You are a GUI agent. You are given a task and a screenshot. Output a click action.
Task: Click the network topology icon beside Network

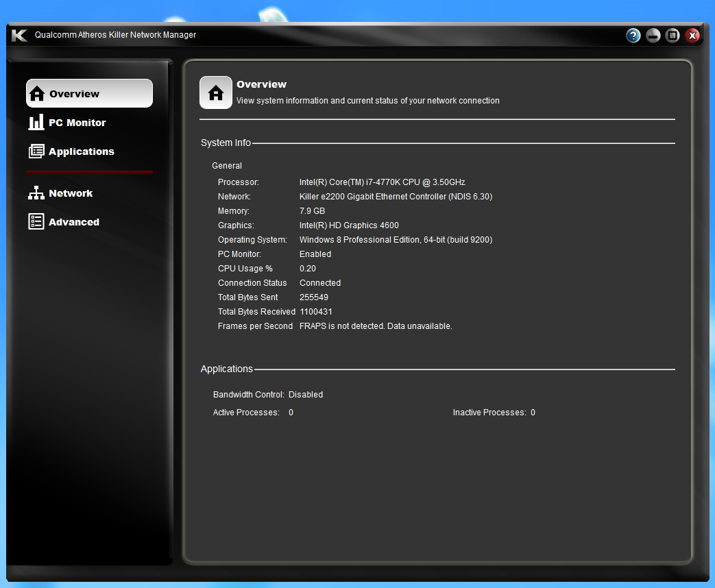pos(36,193)
